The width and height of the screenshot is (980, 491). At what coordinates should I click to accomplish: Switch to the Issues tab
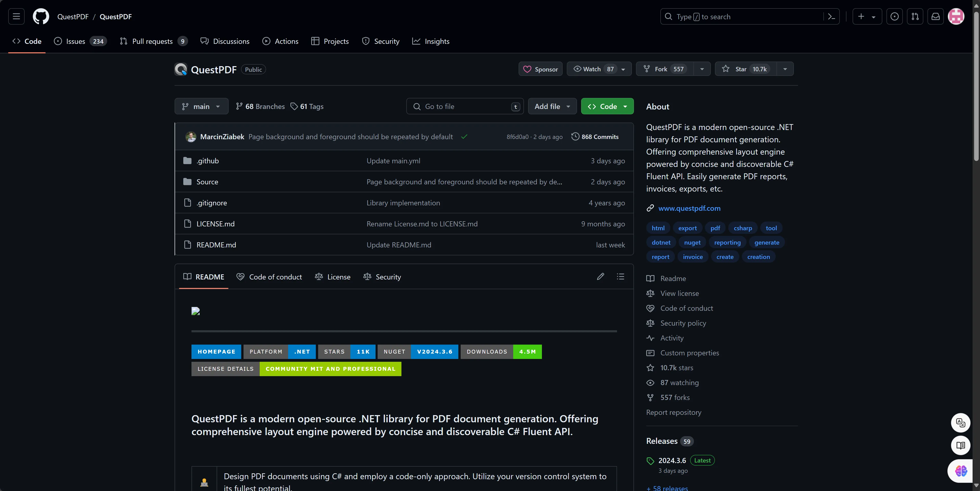[x=80, y=41]
